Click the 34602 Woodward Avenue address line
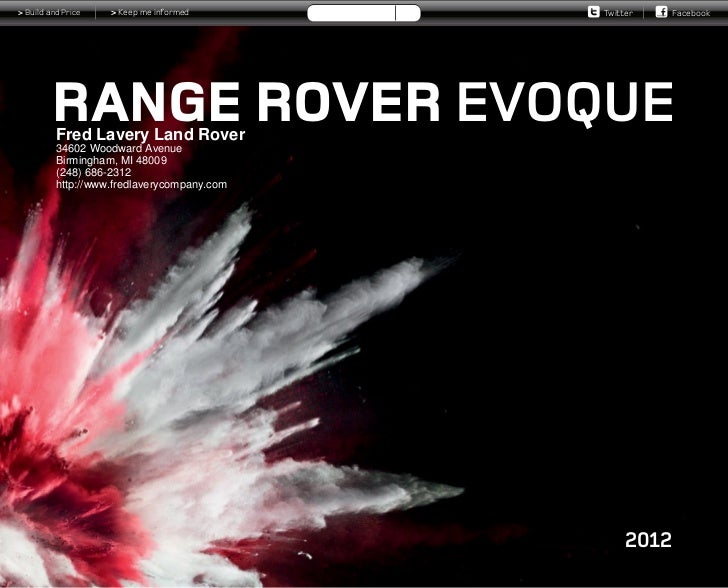 pos(119,148)
